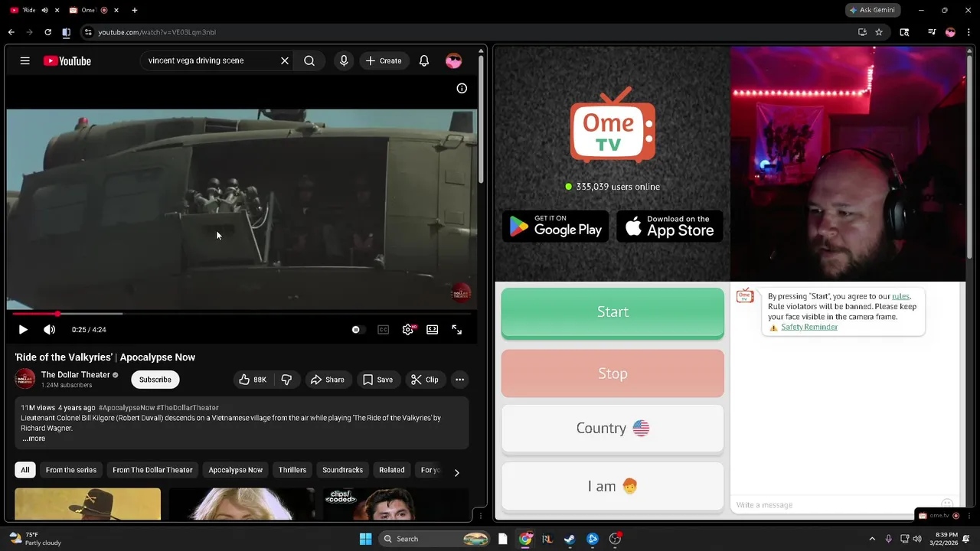980x551 pixels.
Task: Share the video
Action: tap(327, 380)
